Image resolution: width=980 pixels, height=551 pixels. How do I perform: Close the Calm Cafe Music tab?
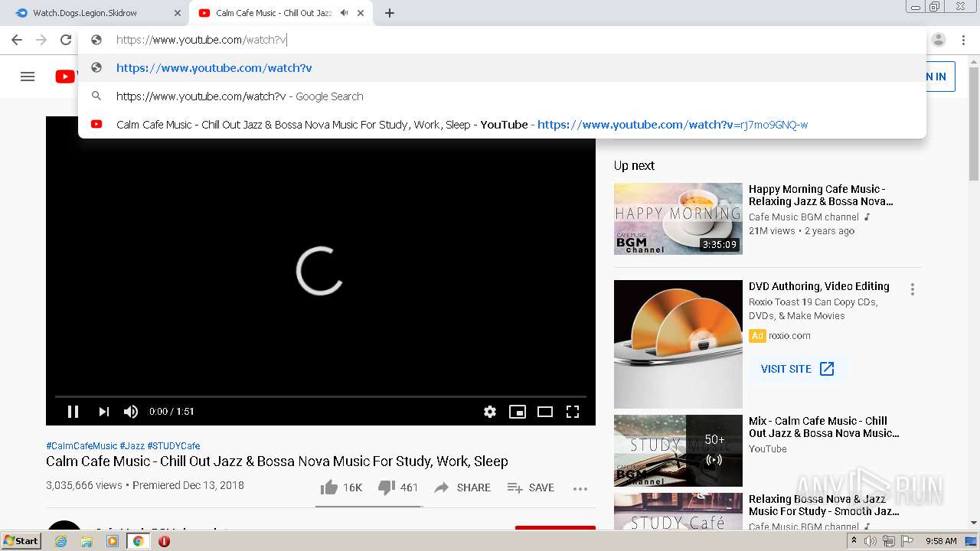click(361, 13)
